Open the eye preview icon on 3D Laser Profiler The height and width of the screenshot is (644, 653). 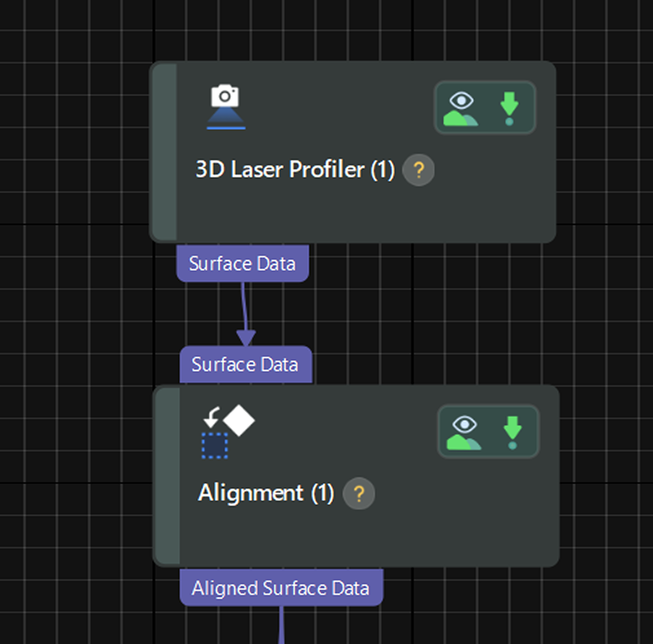point(462,99)
